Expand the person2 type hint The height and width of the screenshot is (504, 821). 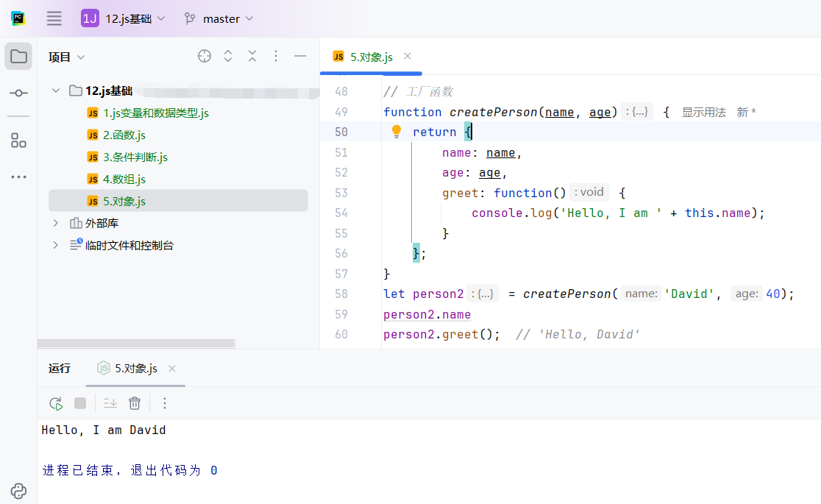pos(483,294)
